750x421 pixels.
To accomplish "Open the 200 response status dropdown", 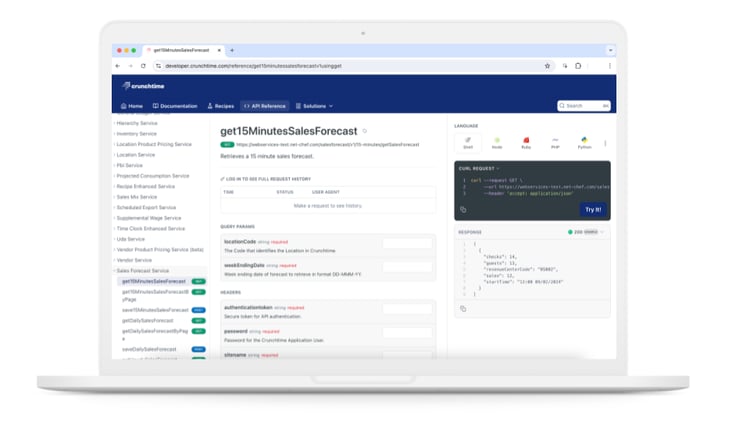I will click(x=585, y=232).
